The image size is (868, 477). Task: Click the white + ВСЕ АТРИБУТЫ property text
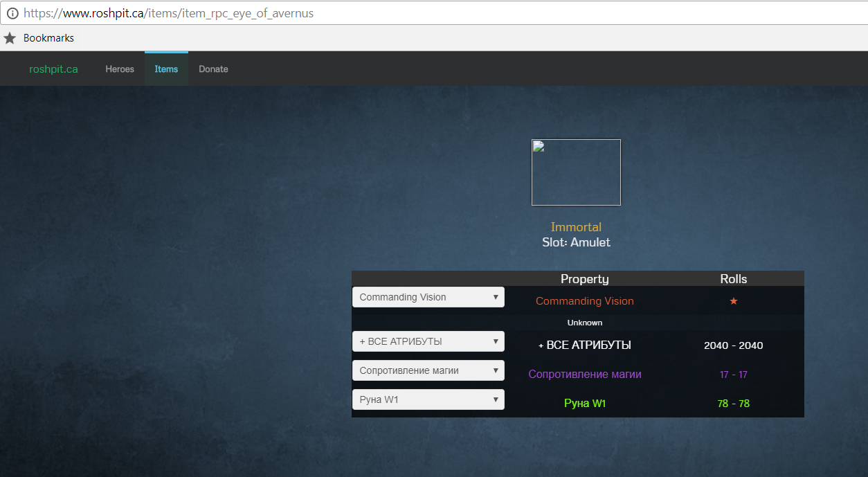tap(585, 345)
